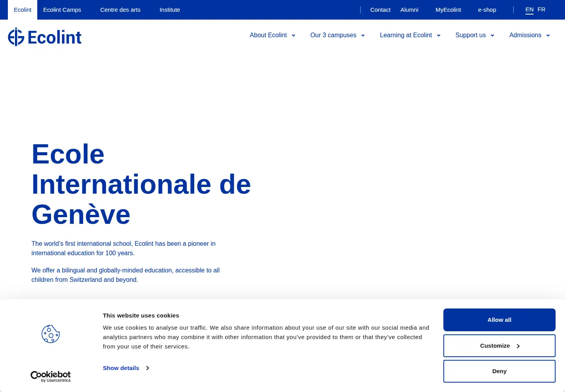565x392 pixels.
Task: Deny cookies
Action: tap(499, 371)
